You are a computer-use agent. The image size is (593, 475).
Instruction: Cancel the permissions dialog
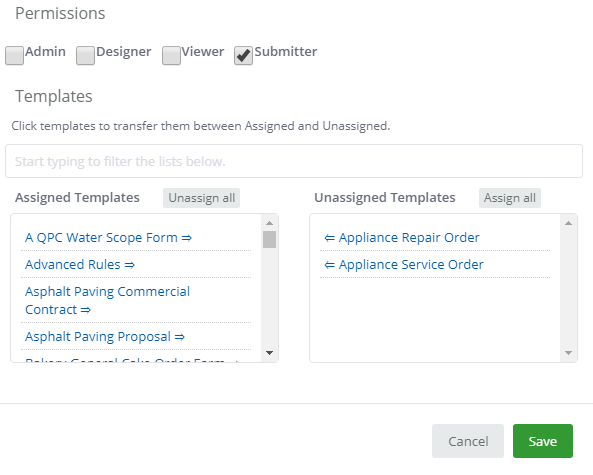[468, 441]
